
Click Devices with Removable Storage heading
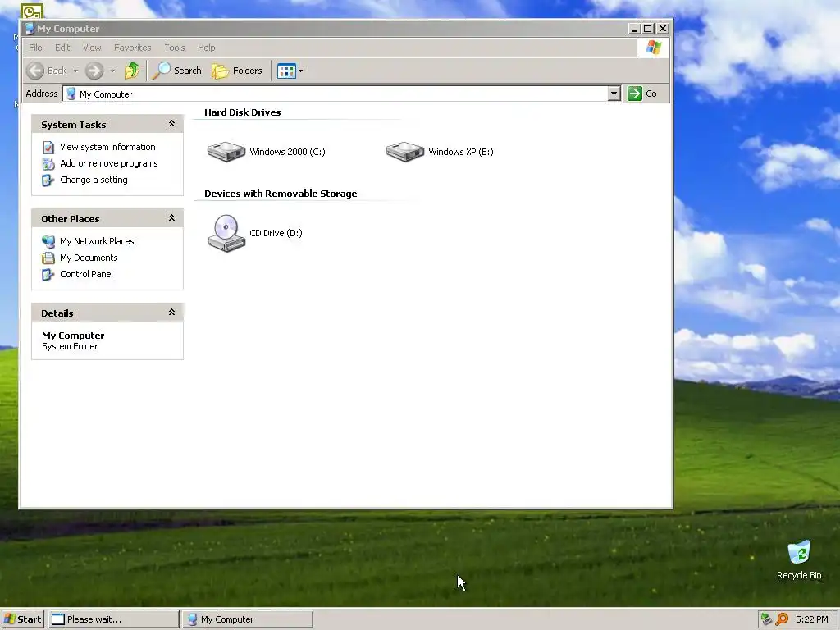(281, 194)
